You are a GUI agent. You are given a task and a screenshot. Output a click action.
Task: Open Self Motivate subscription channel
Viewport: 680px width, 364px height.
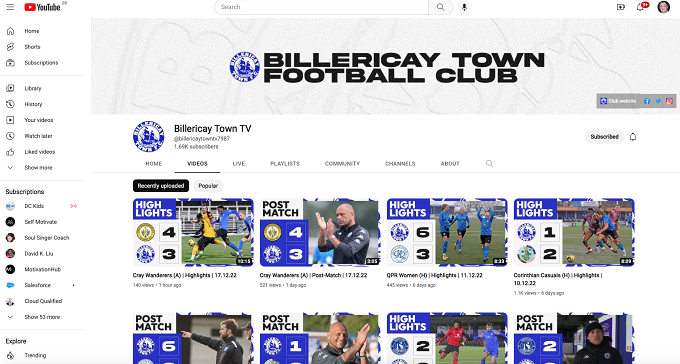(x=42, y=222)
